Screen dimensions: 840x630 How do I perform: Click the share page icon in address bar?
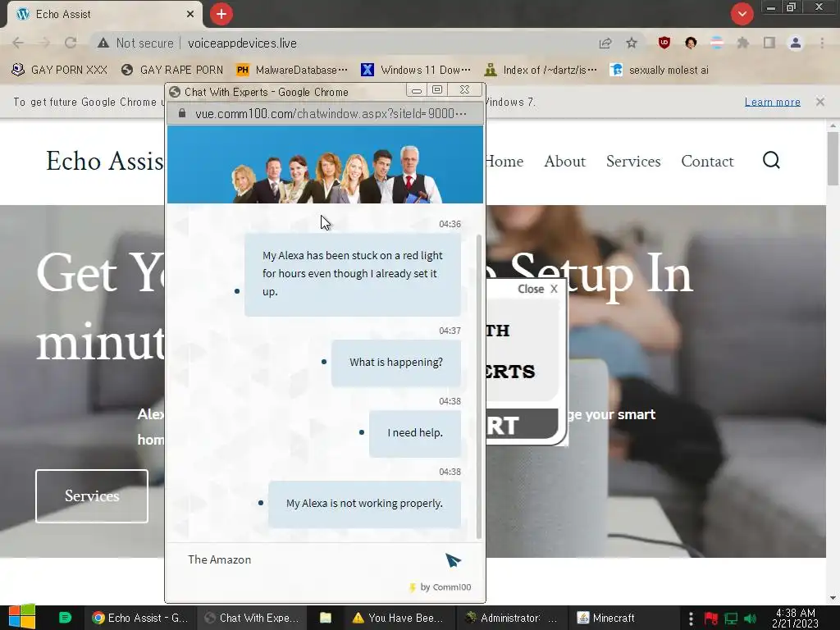coord(605,43)
